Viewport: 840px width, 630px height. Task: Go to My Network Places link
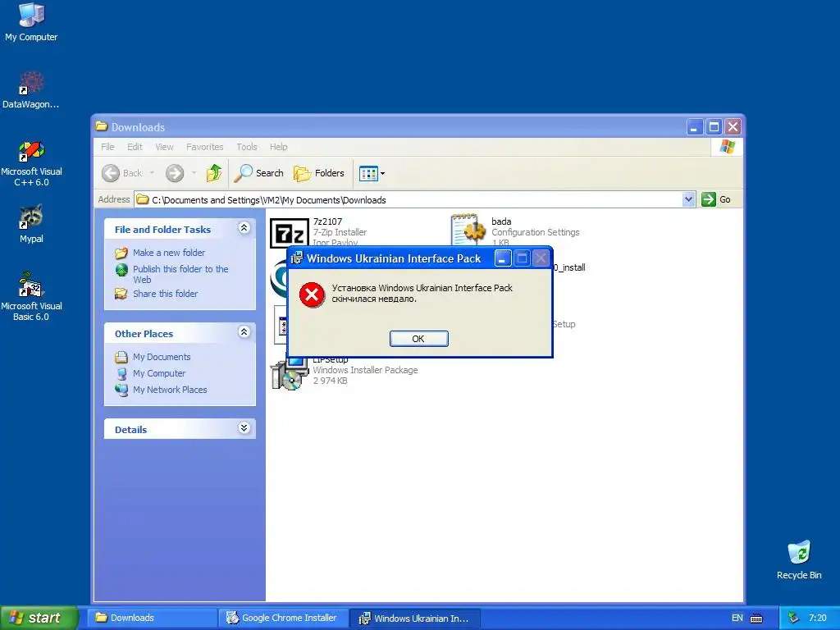pos(170,390)
